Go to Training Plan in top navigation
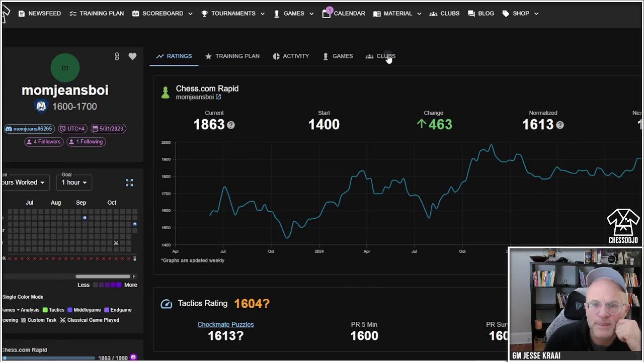The image size is (644, 362). pos(97,14)
